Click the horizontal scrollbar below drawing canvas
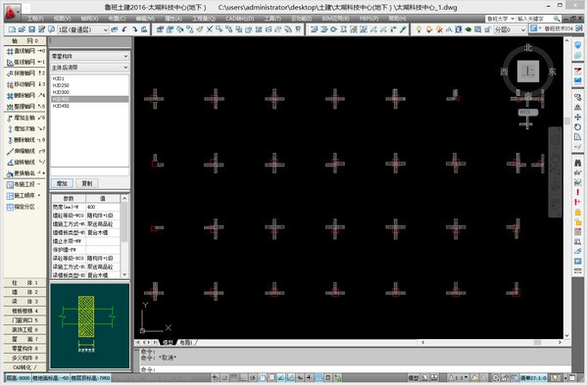 (492, 342)
